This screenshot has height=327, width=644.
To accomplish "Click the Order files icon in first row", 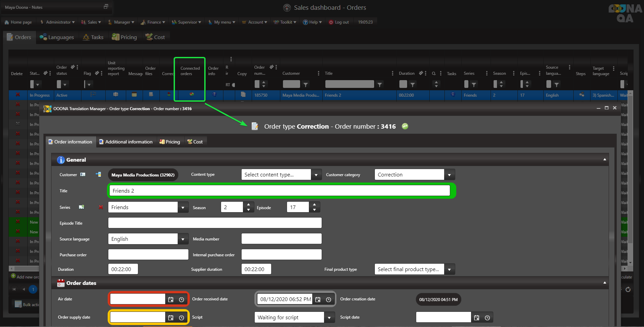I will point(151,95).
